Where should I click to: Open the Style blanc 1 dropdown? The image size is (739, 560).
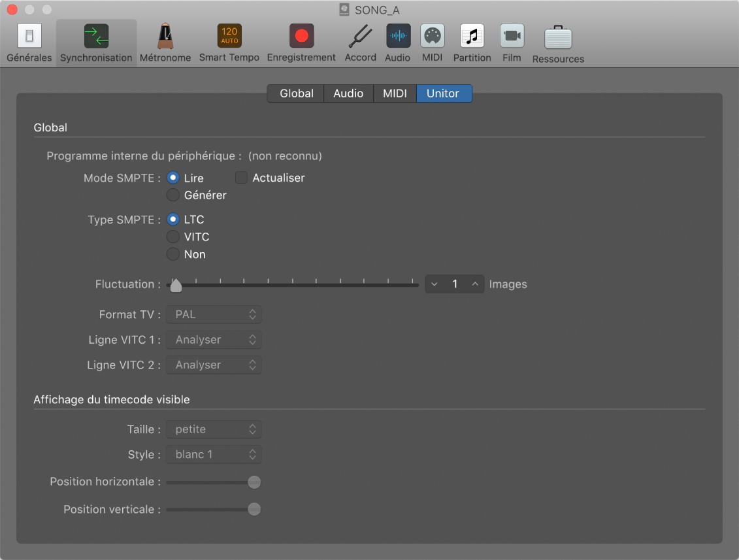click(x=214, y=454)
